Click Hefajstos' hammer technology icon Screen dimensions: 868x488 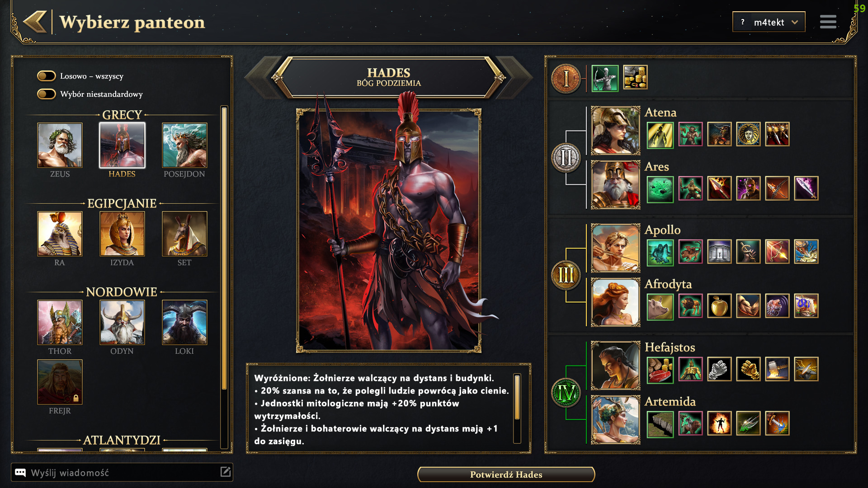coord(777,369)
